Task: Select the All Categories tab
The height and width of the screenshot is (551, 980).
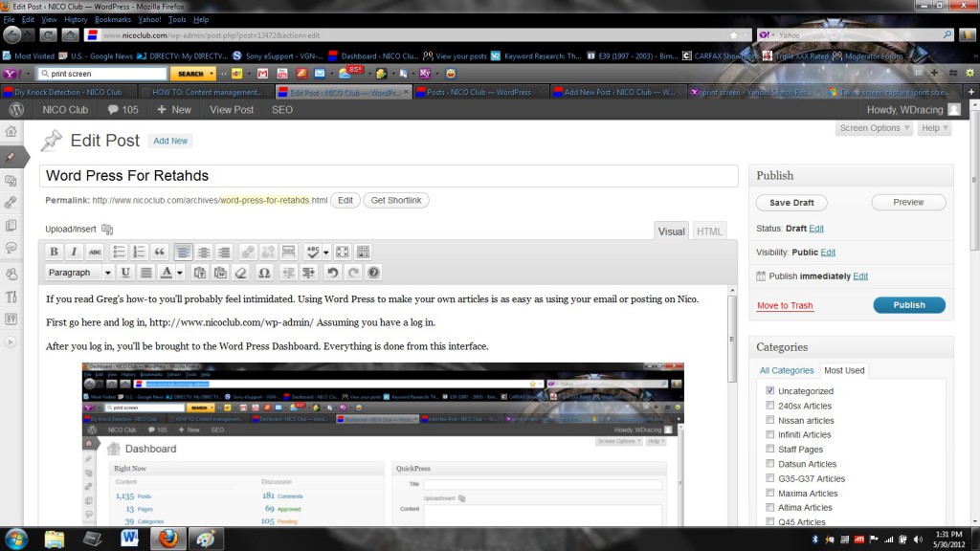Action: click(x=787, y=370)
